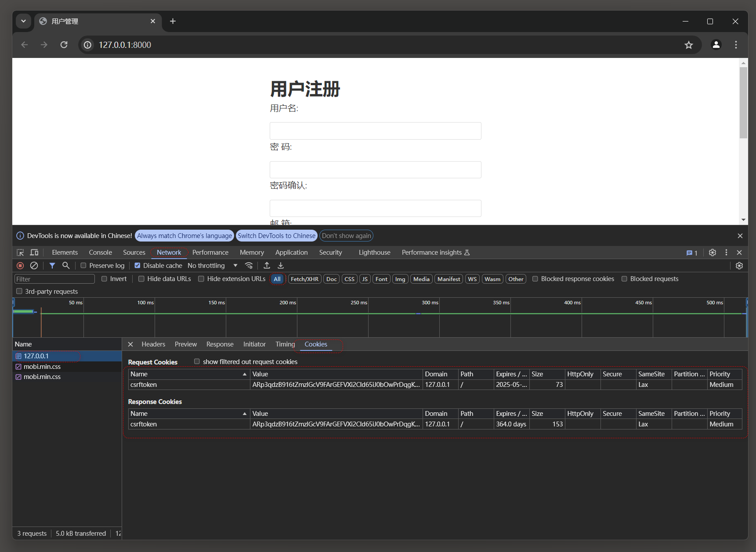Open the issues counter badge
The height and width of the screenshot is (552, 756).
pos(692,253)
